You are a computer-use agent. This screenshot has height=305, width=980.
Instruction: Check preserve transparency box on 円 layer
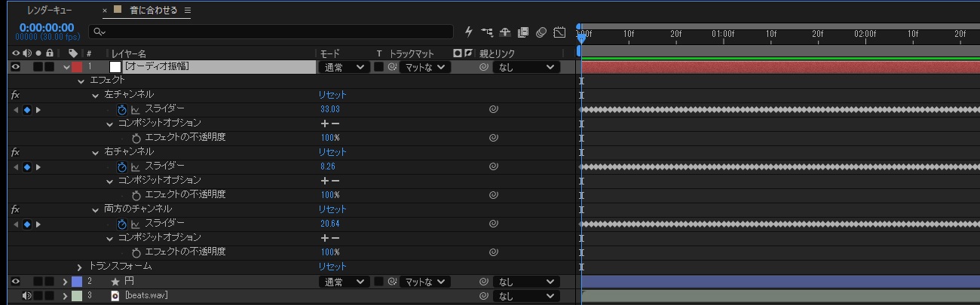378,282
